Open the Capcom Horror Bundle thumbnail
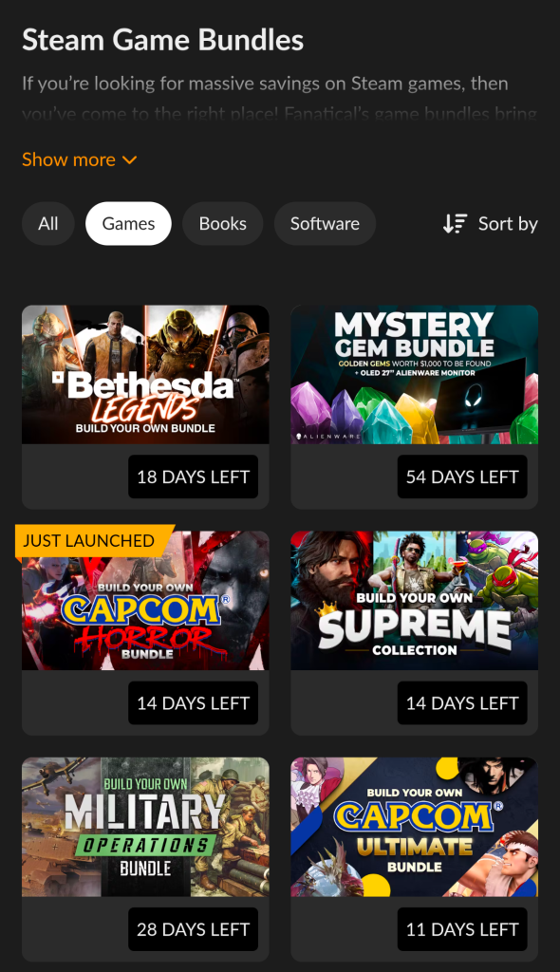560x972 pixels. click(x=146, y=601)
